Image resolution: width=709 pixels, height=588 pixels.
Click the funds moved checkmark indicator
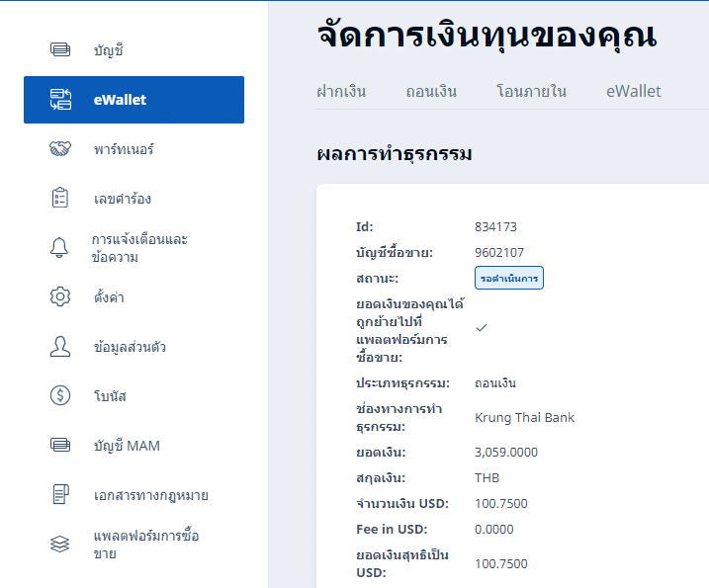click(x=482, y=327)
